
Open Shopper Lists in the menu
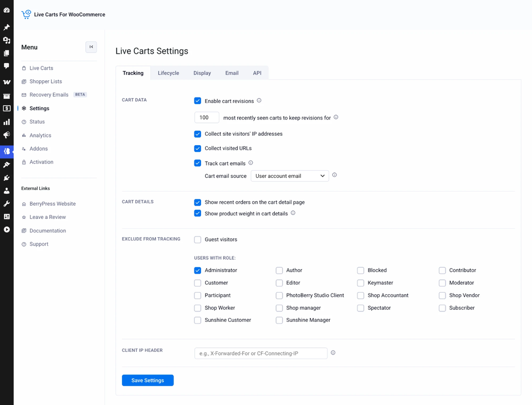[45, 81]
